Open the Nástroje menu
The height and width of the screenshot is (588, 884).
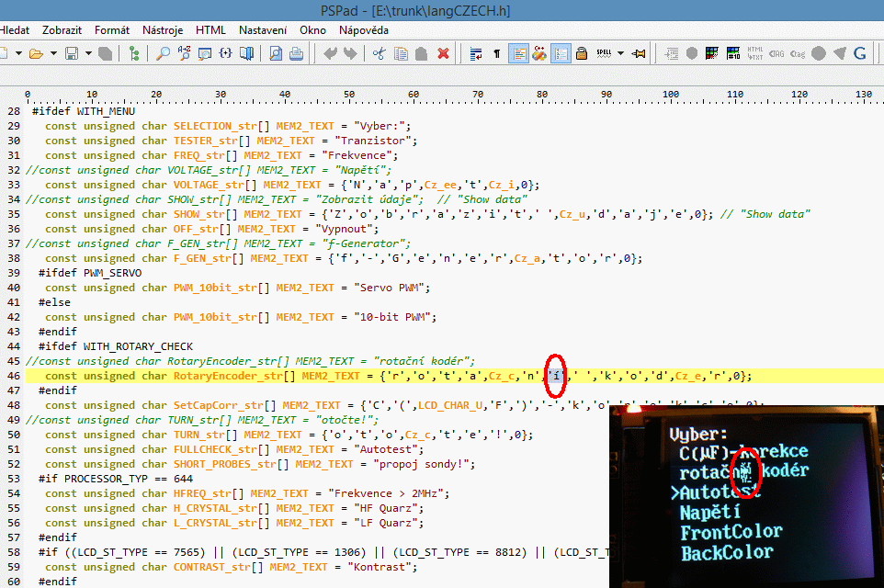coord(163,30)
